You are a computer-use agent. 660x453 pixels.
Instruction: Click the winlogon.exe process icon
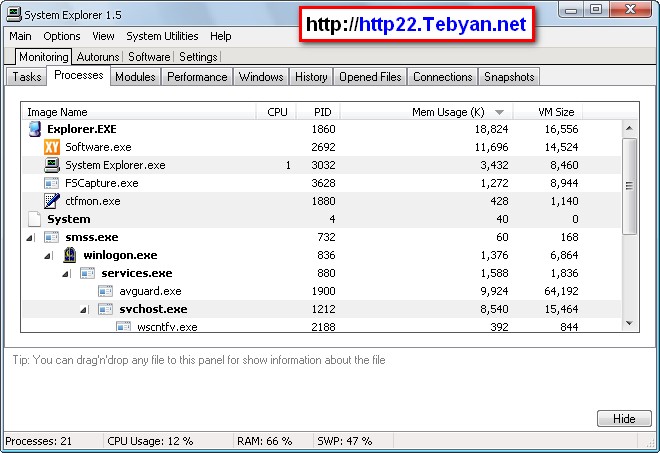pyautogui.click(x=69, y=255)
